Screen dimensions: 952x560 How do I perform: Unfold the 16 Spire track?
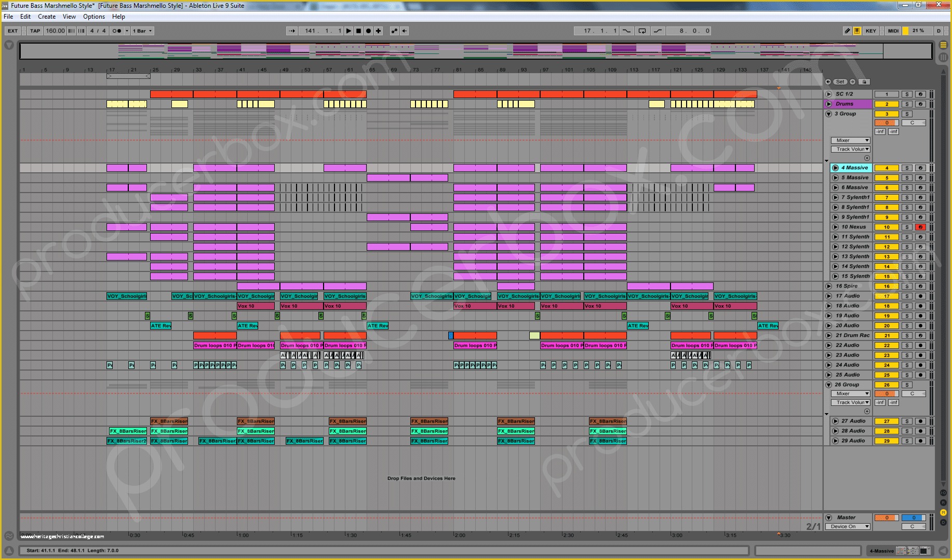point(828,286)
